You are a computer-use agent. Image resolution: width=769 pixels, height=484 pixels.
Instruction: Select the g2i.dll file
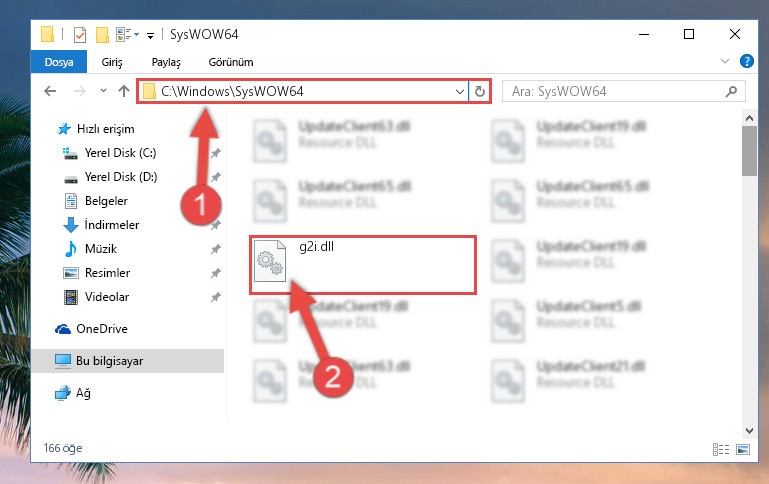coord(363,265)
